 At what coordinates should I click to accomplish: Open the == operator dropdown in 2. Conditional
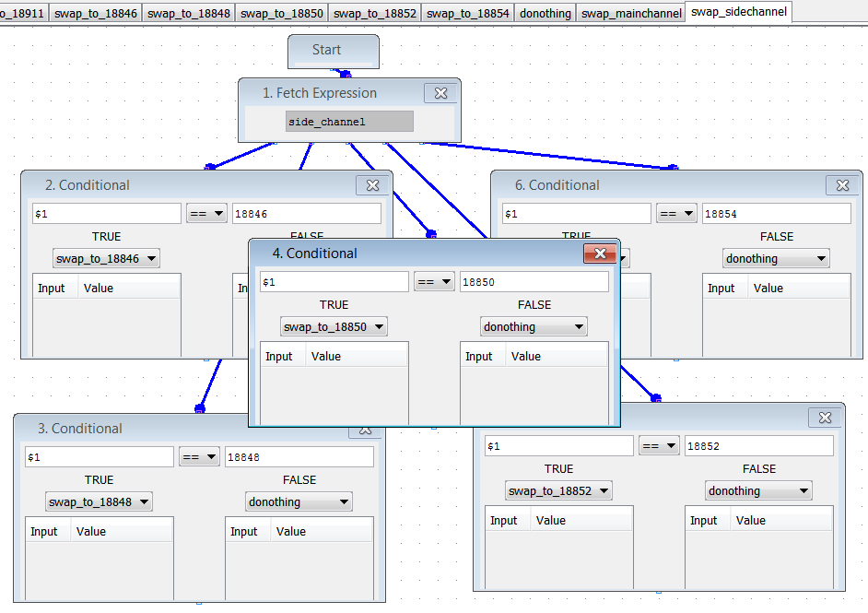click(206, 214)
